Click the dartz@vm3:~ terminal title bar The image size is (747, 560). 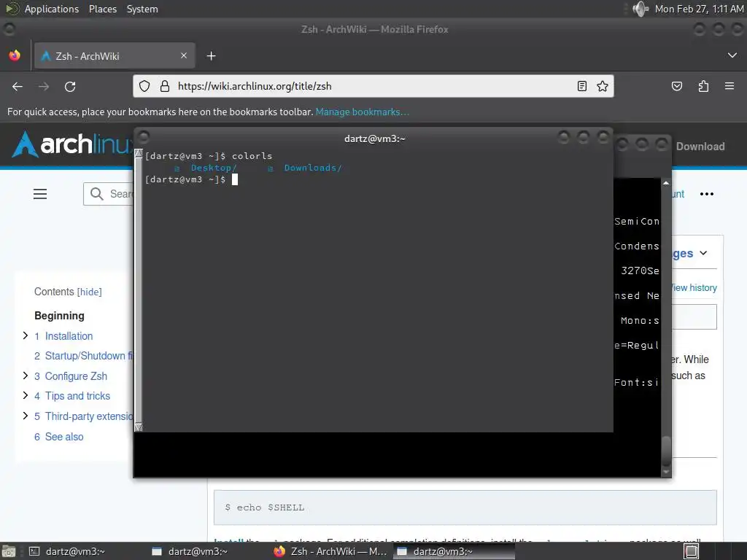(x=374, y=139)
